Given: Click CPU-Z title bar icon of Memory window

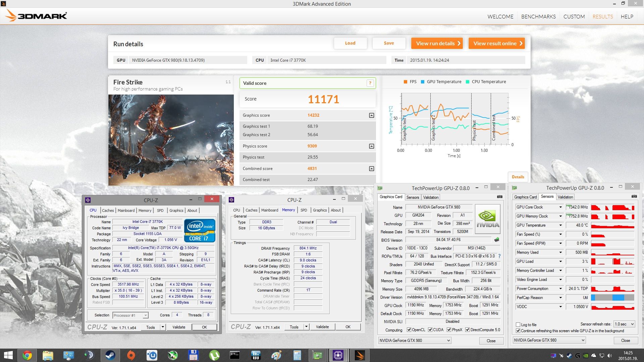Looking at the screenshot, I should 231,200.
